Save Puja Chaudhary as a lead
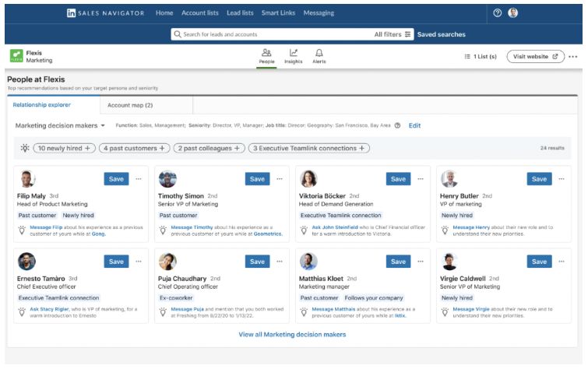 pyautogui.click(x=257, y=262)
